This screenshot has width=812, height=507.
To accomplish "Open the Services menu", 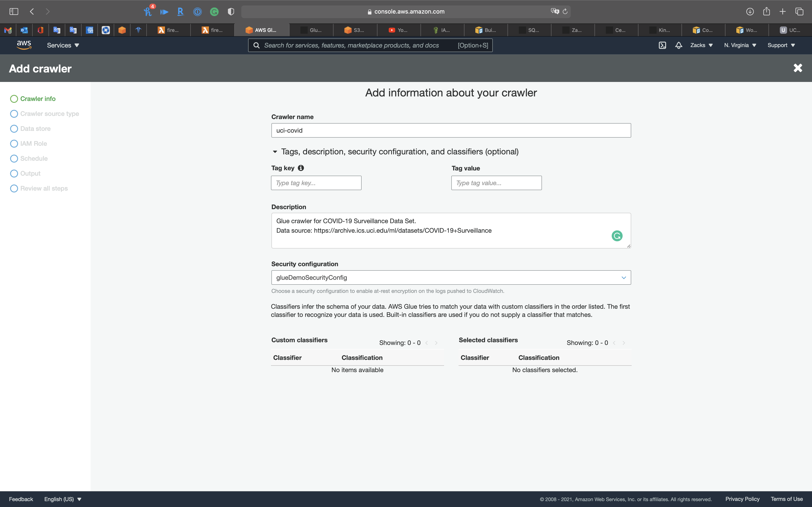I will point(63,45).
